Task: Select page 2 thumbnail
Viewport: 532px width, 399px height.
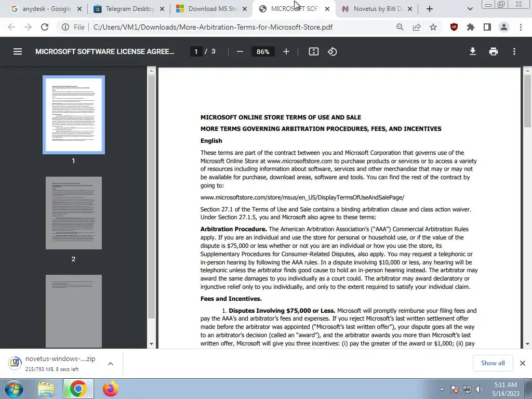Action: tap(74, 213)
